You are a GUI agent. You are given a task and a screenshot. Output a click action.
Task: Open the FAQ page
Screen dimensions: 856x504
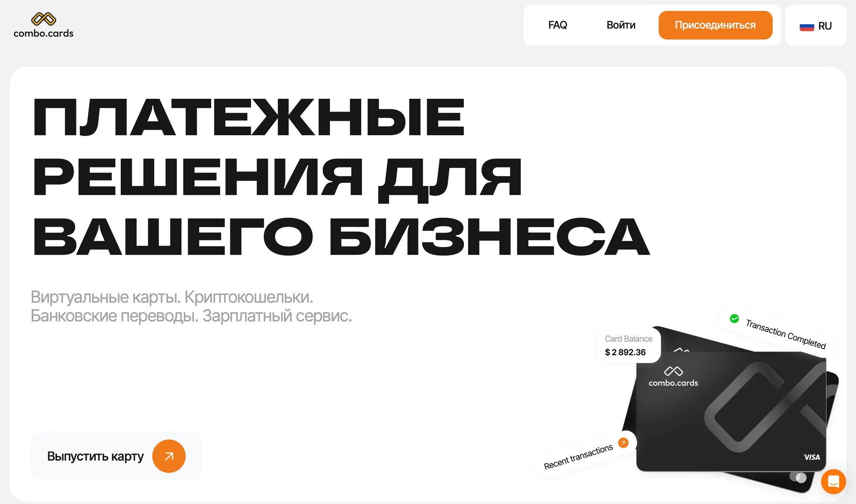click(x=558, y=25)
